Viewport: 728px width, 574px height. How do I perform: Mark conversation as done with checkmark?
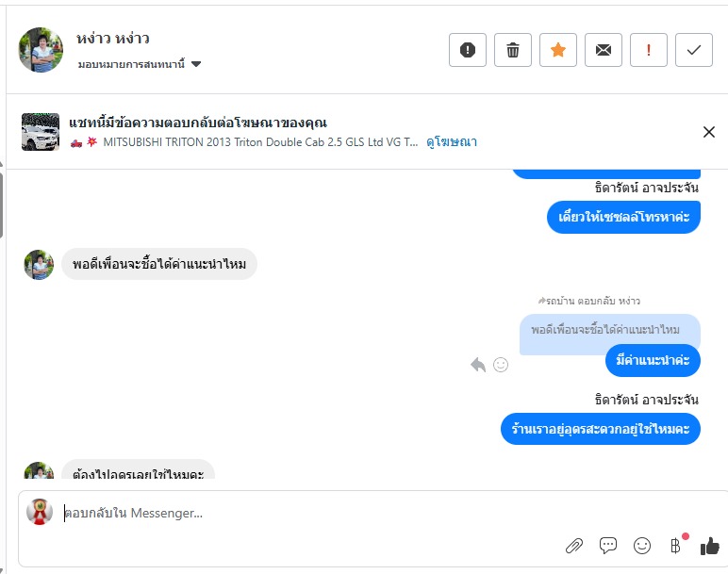pos(694,50)
